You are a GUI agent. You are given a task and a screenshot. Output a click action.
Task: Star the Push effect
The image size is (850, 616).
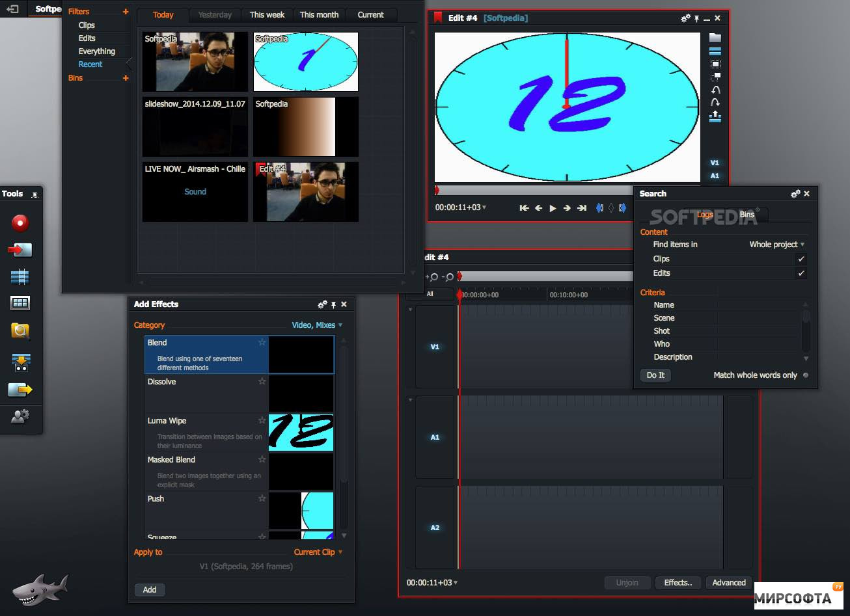coord(262,498)
